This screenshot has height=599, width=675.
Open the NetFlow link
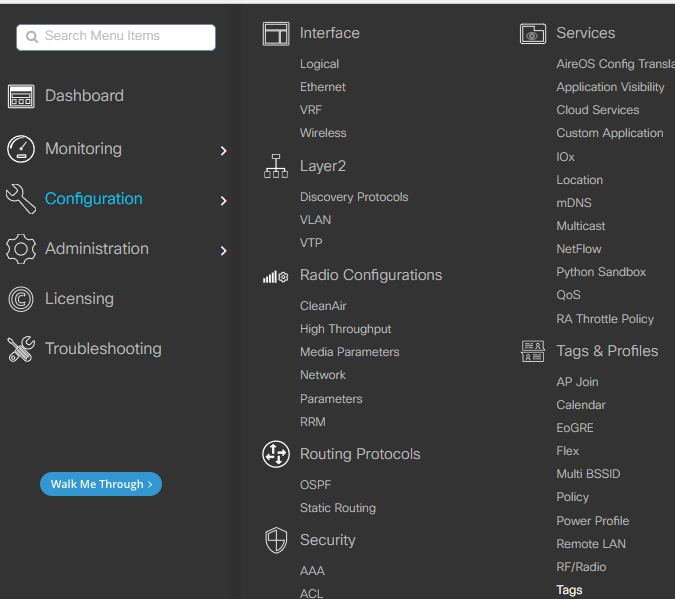[579, 249]
